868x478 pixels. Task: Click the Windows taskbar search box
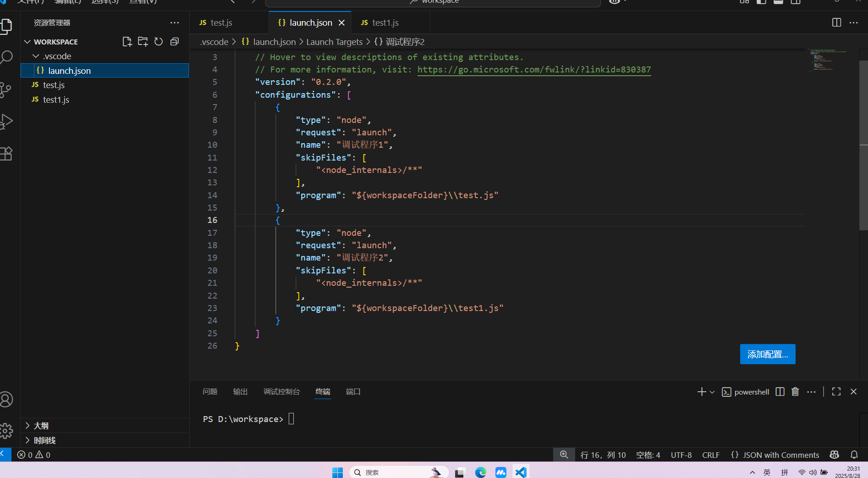[x=399, y=472]
